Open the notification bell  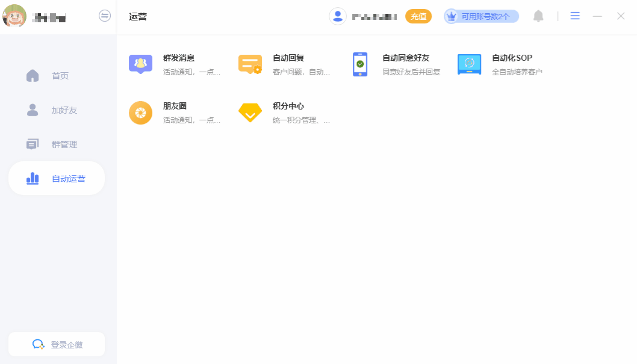538,16
